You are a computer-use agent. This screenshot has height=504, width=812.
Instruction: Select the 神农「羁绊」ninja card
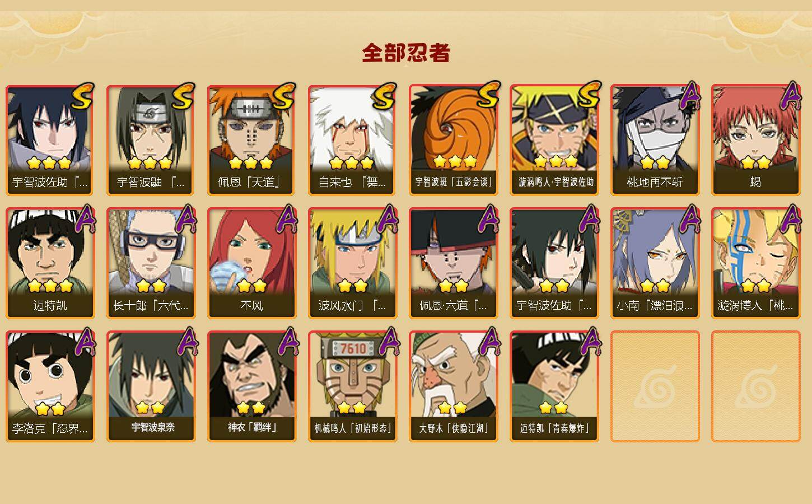tap(251, 386)
